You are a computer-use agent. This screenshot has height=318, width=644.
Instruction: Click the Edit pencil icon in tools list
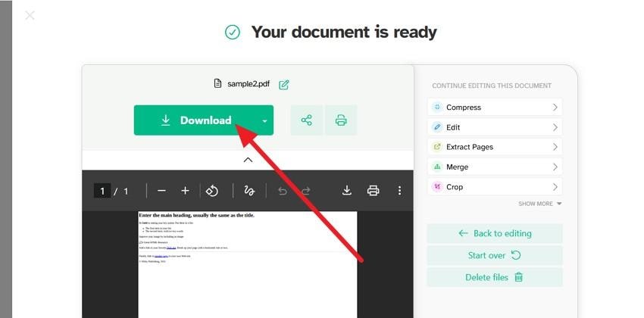click(x=437, y=127)
